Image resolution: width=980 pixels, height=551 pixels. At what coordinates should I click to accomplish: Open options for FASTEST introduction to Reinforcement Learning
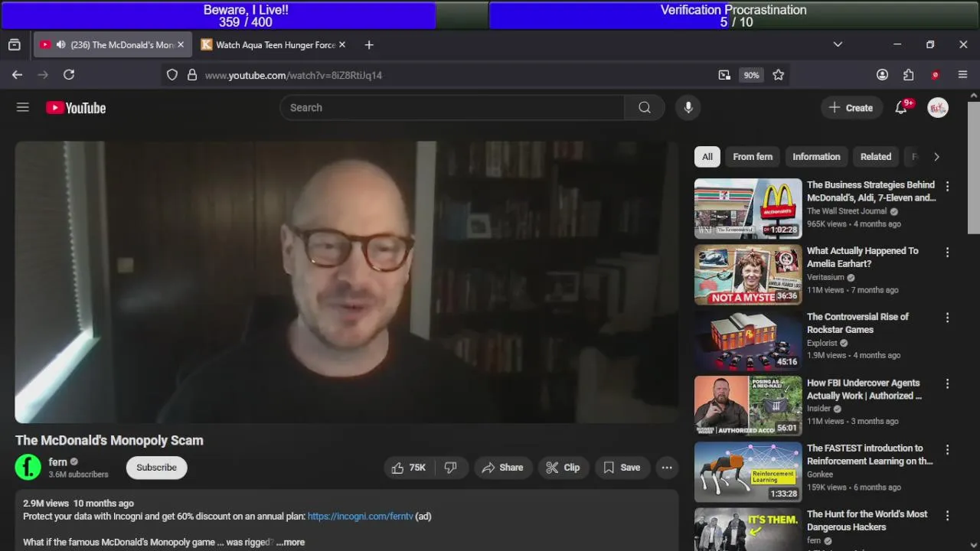[x=947, y=449]
